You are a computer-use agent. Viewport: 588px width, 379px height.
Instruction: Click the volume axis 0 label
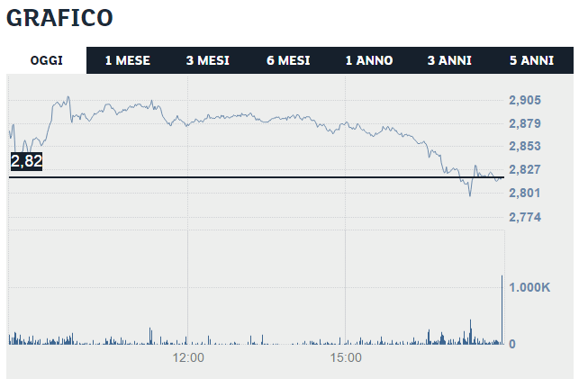512,344
